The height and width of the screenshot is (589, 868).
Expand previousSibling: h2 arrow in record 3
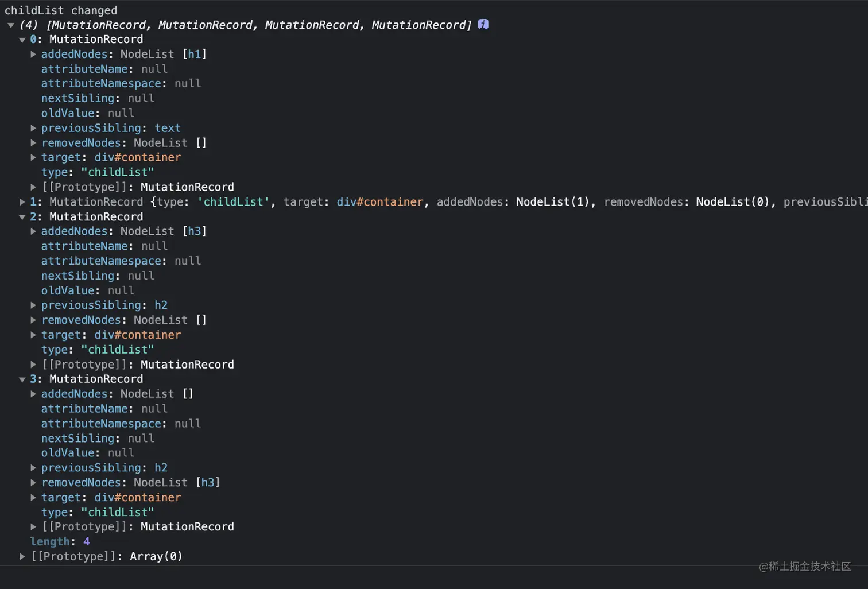pos(33,468)
